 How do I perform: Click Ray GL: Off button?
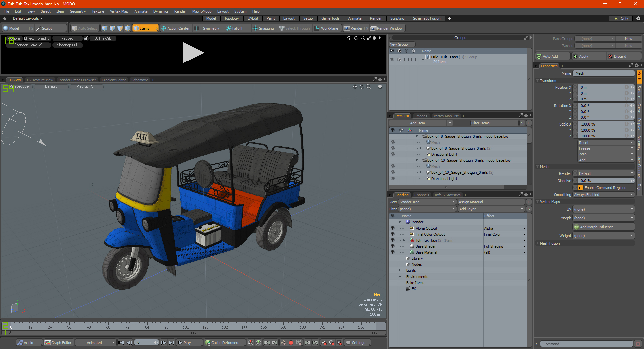coord(86,87)
